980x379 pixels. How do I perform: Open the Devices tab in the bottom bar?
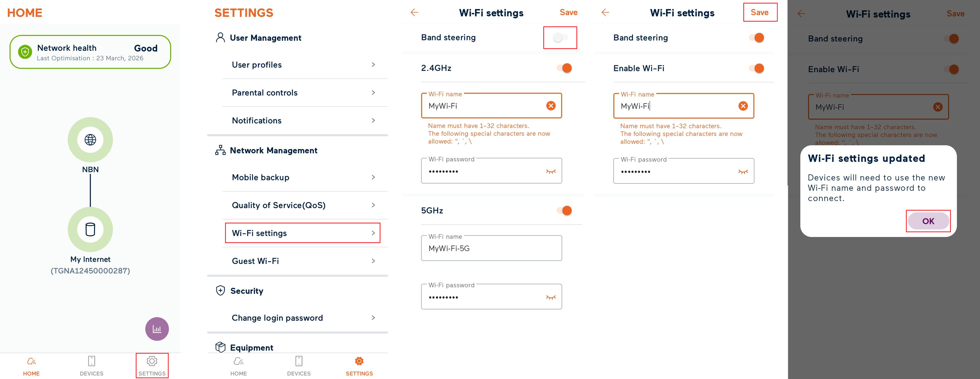click(91, 365)
